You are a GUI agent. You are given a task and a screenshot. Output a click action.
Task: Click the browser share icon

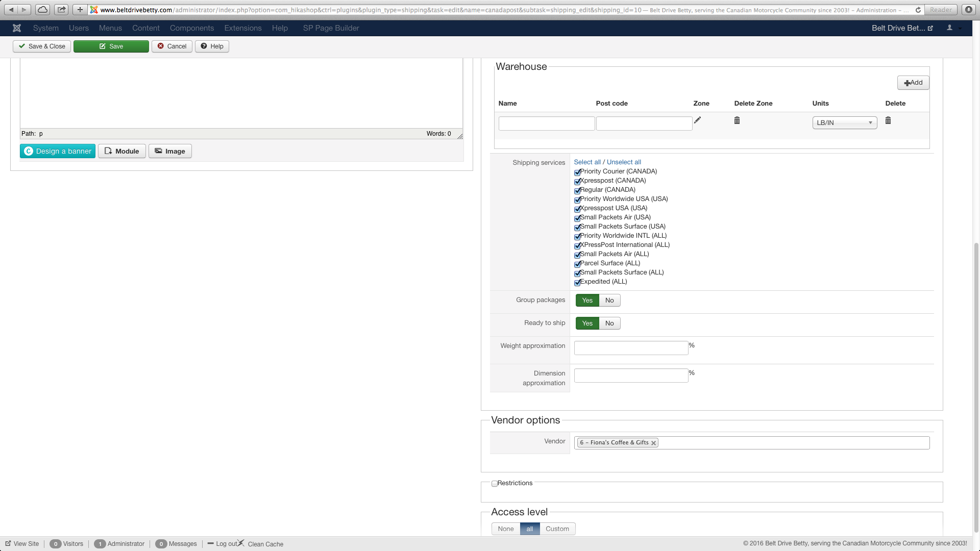click(x=61, y=10)
